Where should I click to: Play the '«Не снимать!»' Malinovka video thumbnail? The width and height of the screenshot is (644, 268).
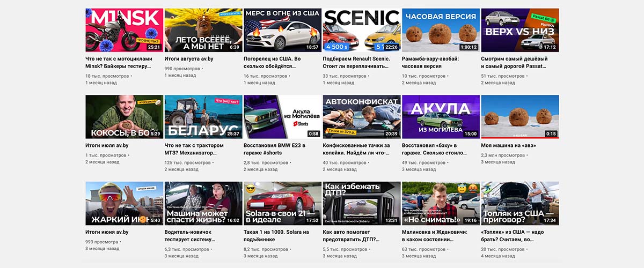pyautogui.click(x=441, y=203)
